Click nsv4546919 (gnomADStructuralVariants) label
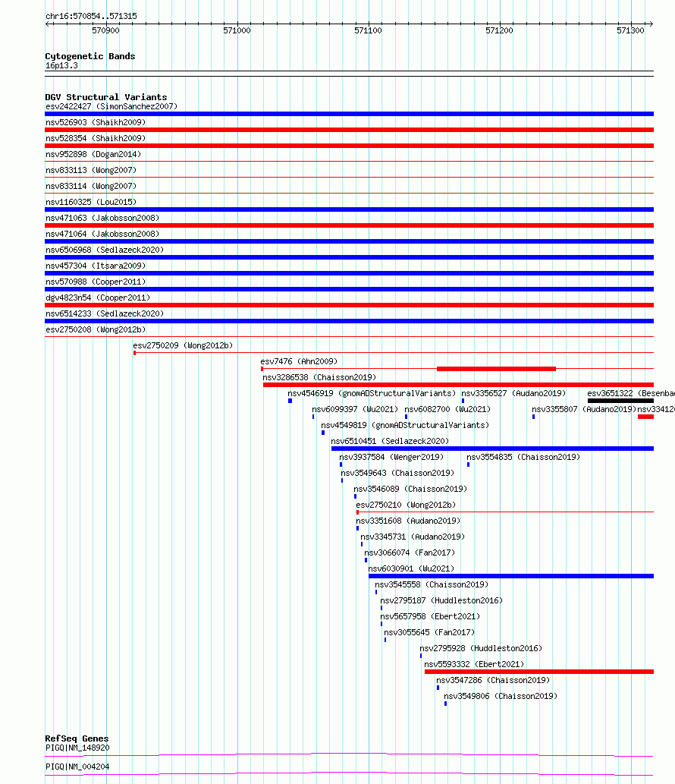Image resolution: width=675 pixels, height=784 pixels. pos(372,394)
